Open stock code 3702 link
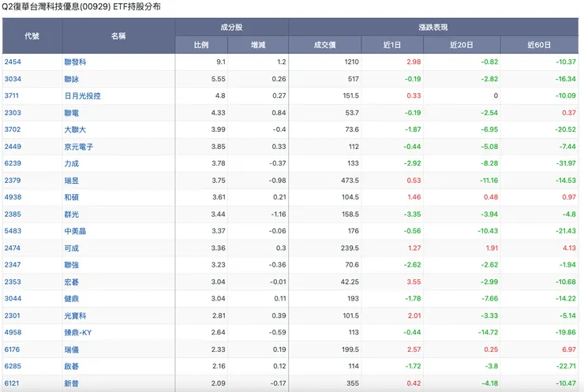The height and width of the screenshot is (392, 584). tap(13, 129)
